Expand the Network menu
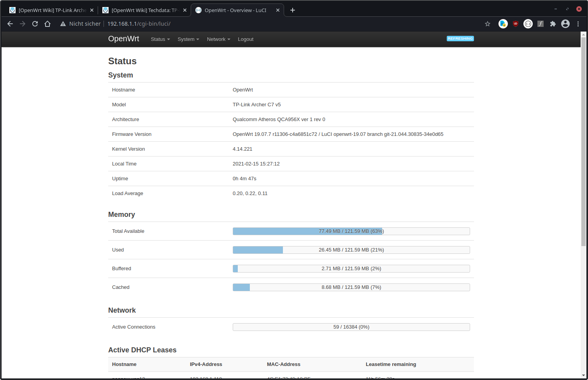This screenshot has width=588, height=380. pos(219,39)
